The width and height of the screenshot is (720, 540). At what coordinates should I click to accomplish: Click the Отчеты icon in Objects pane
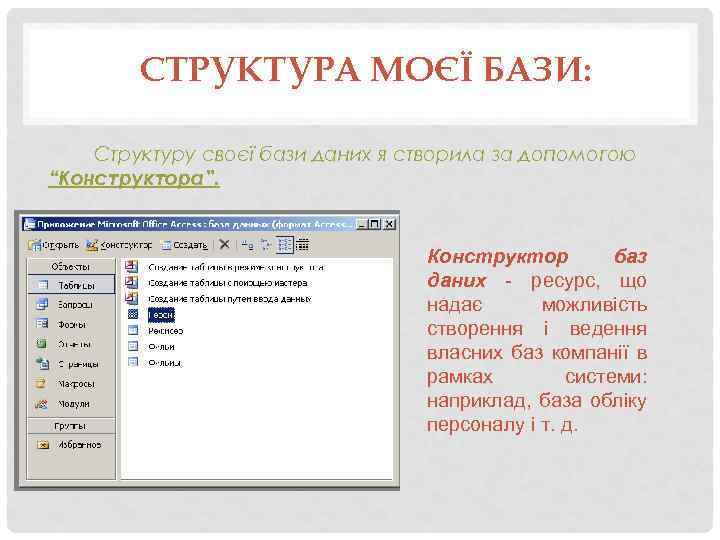tap(41, 344)
